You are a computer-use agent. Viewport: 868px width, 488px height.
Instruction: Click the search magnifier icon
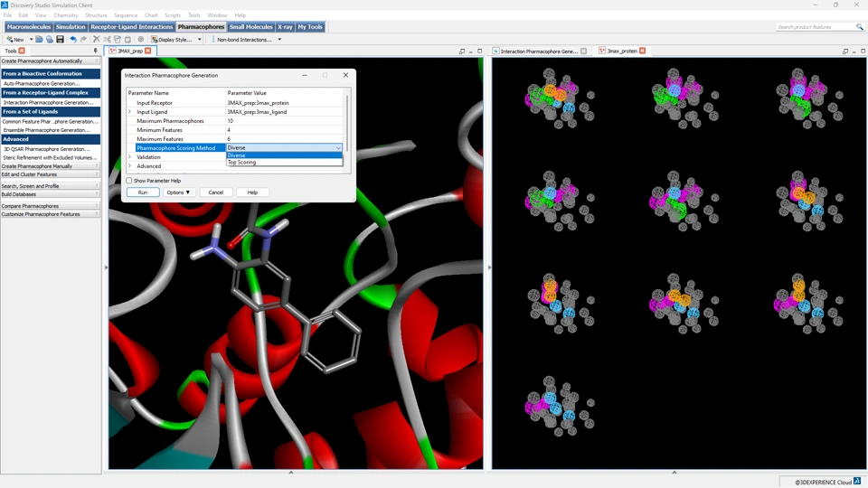tap(859, 26)
